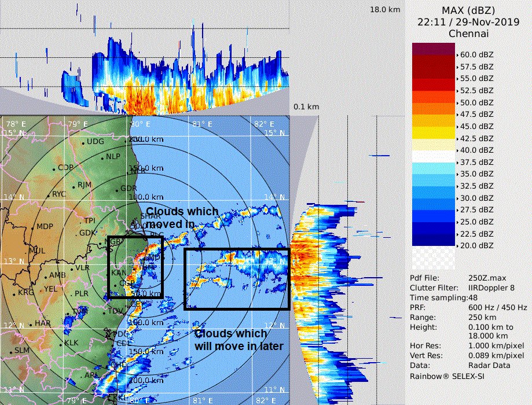532x405 pixels.
Task: Click the KRG station label on map
Action: [26, 292]
